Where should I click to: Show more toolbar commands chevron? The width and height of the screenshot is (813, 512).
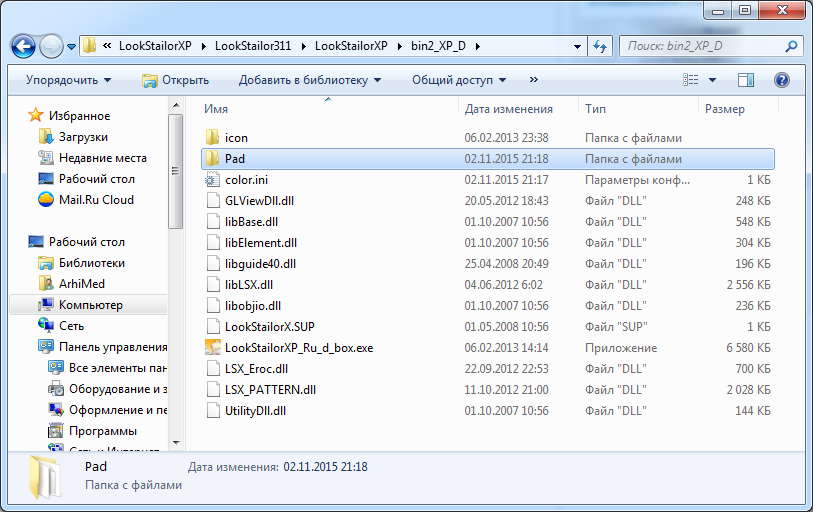click(534, 80)
